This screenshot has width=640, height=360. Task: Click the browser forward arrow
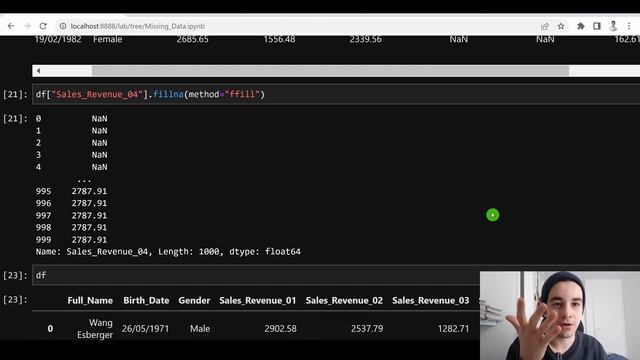tap(27, 26)
